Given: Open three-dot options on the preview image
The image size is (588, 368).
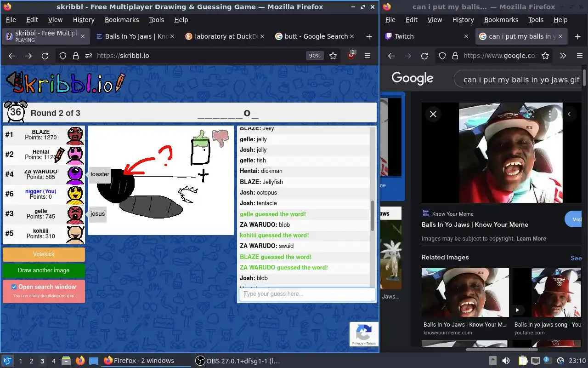Looking at the screenshot, I should tap(550, 114).
